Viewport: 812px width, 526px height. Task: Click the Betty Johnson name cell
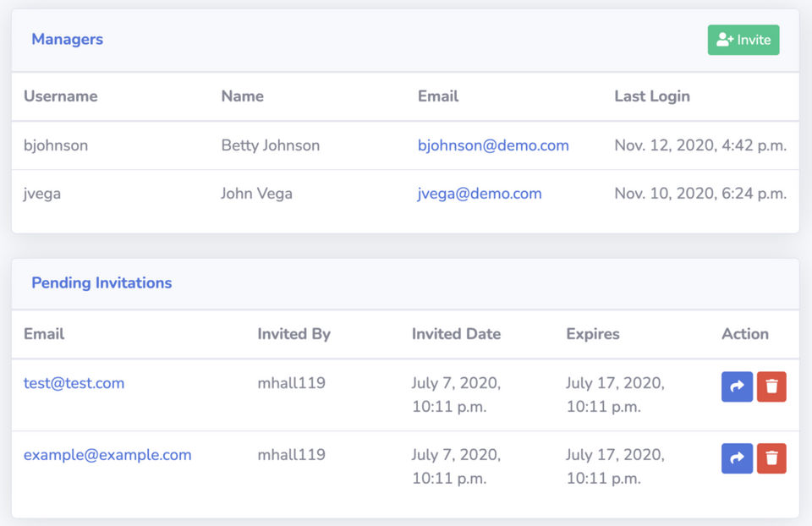coord(270,145)
